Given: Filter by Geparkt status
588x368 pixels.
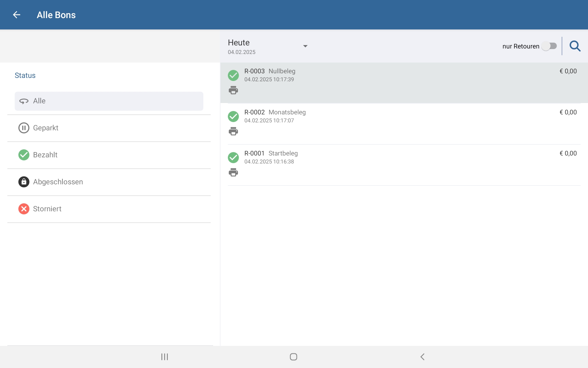Looking at the screenshot, I should pos(109,128).
